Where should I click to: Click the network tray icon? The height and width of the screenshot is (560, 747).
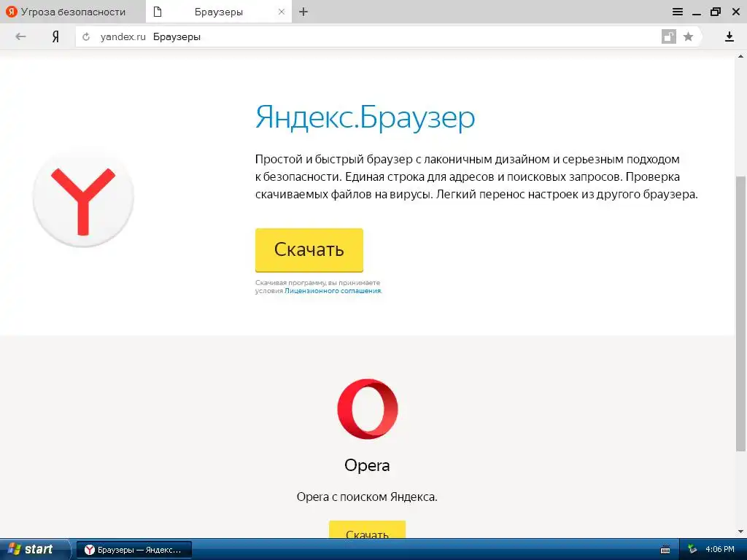click(x=692, y=550)
